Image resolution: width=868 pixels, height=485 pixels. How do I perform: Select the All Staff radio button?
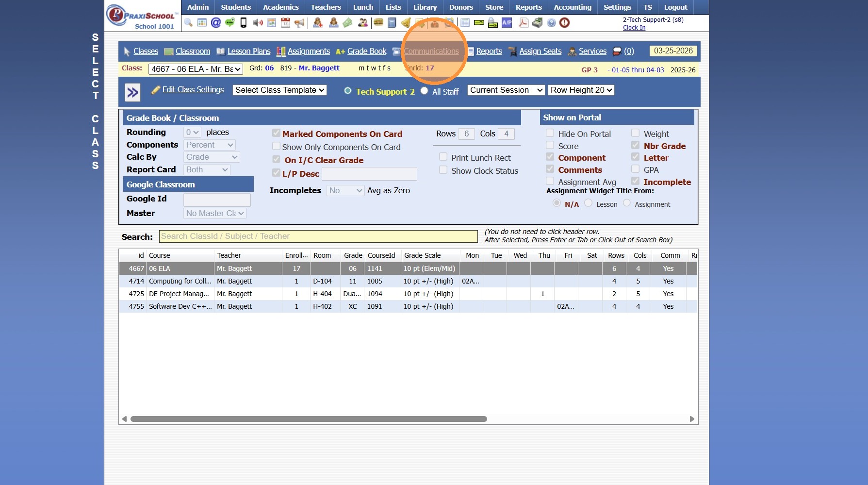425,91
